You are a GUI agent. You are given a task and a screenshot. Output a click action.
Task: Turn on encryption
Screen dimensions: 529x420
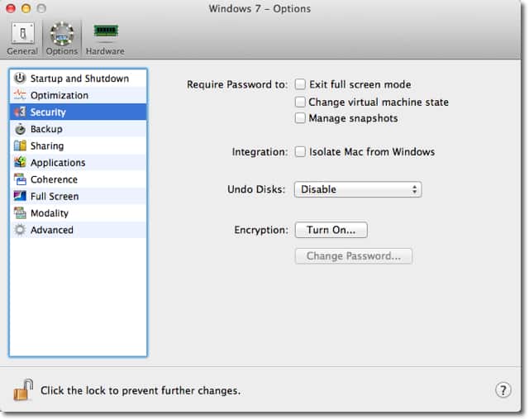click(x=331, y=230)
